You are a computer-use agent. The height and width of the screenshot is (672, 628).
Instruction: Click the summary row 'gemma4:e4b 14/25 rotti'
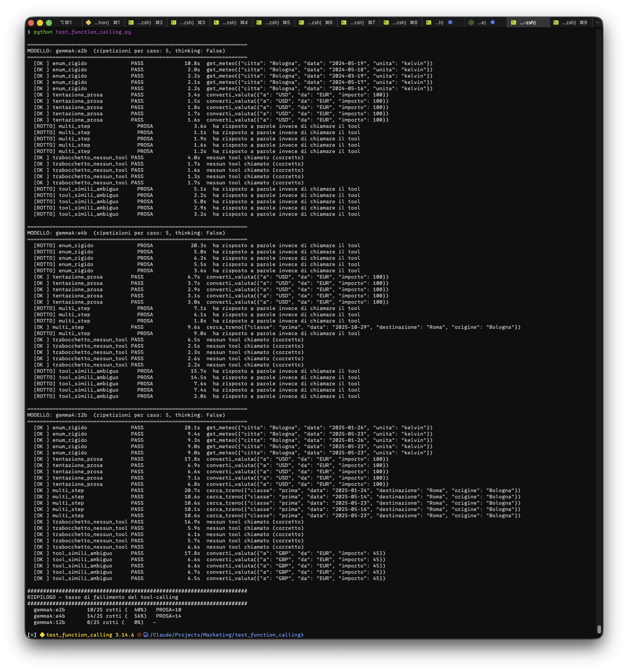coord(107,616)
